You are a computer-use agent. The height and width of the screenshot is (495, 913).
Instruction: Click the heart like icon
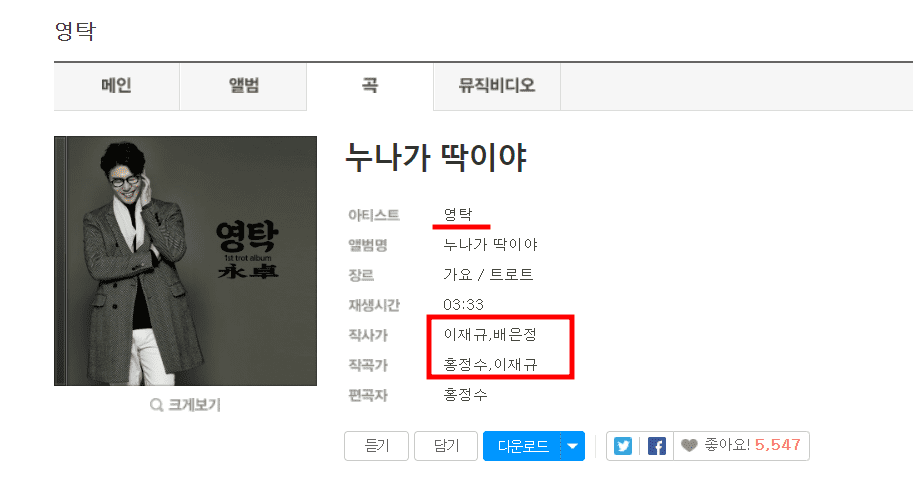click(x=689, y=446)
